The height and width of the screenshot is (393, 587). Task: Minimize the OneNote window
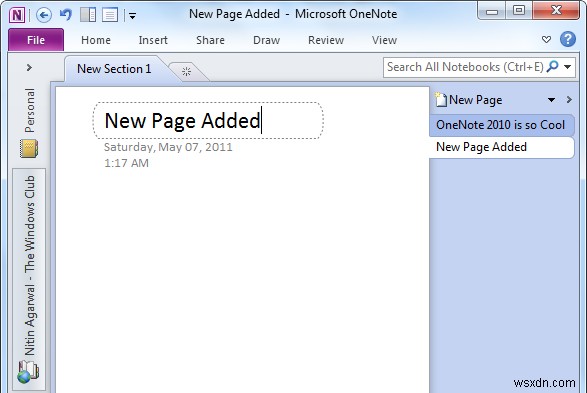click(x=492, y=11)
